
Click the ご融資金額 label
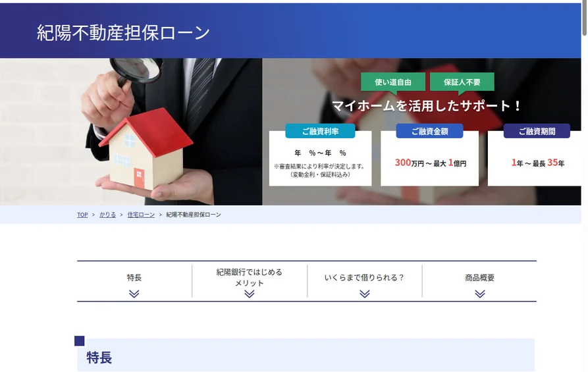(x=430, y=131)
